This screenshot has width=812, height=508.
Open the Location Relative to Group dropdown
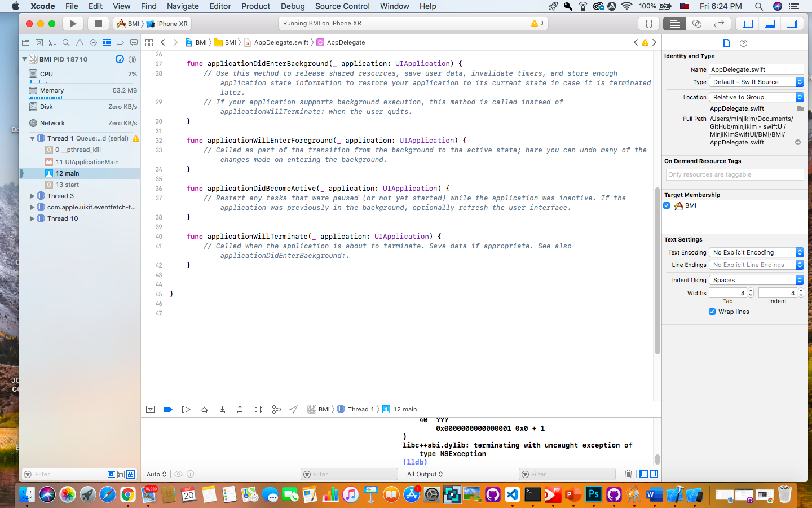756,97
